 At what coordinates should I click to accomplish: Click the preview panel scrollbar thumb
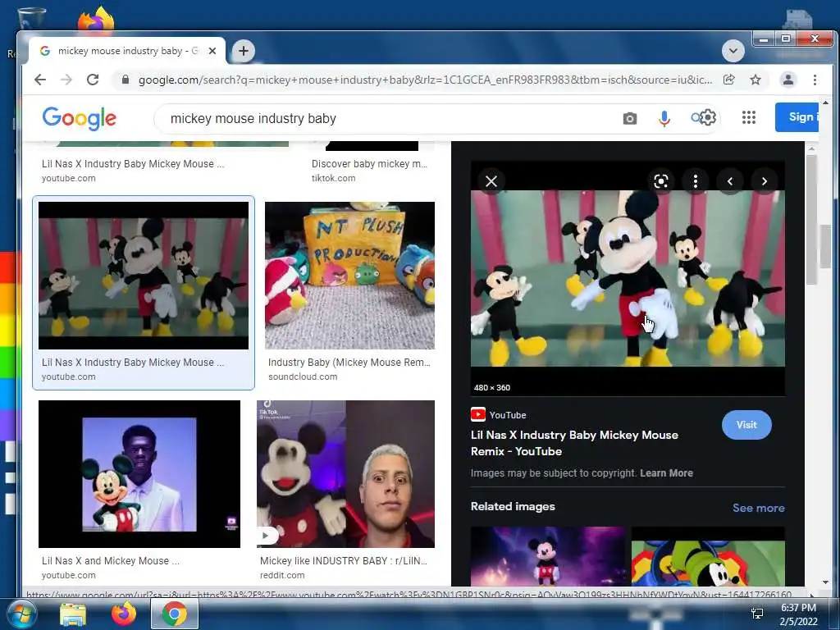click(x=811, y=220)
